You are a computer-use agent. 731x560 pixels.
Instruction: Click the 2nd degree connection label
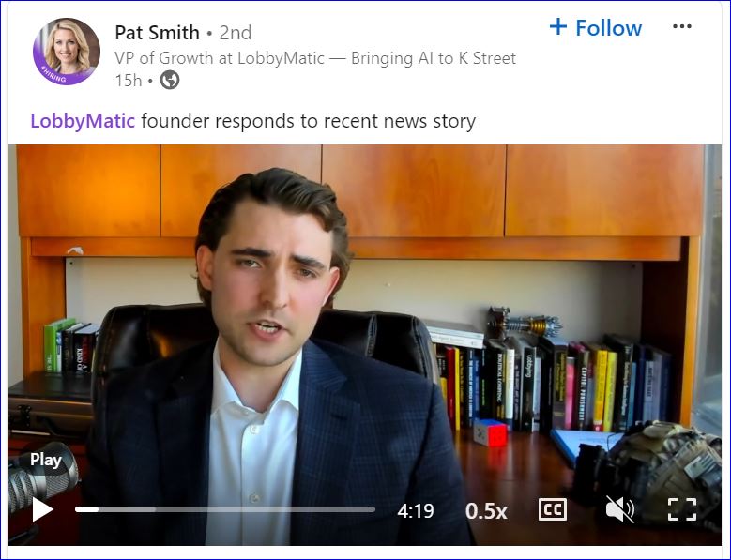pyautogui.click(x=236, y=33)
